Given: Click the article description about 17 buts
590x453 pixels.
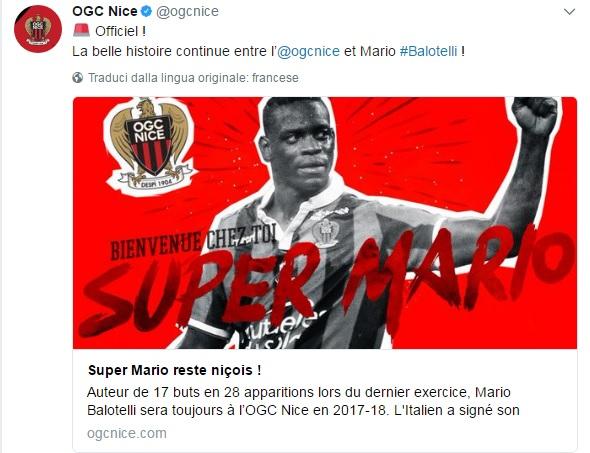Looking at the screenshot, I should coord(303,401).
